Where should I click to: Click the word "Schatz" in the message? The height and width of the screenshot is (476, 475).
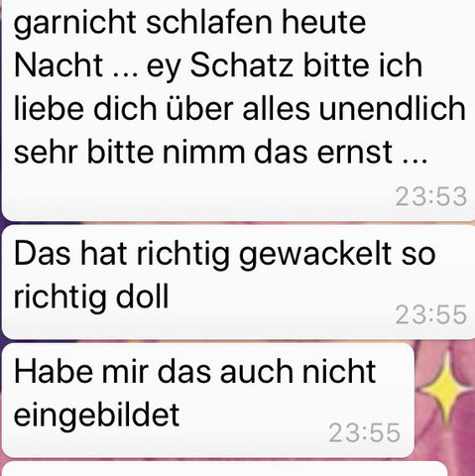click(241, 65)
